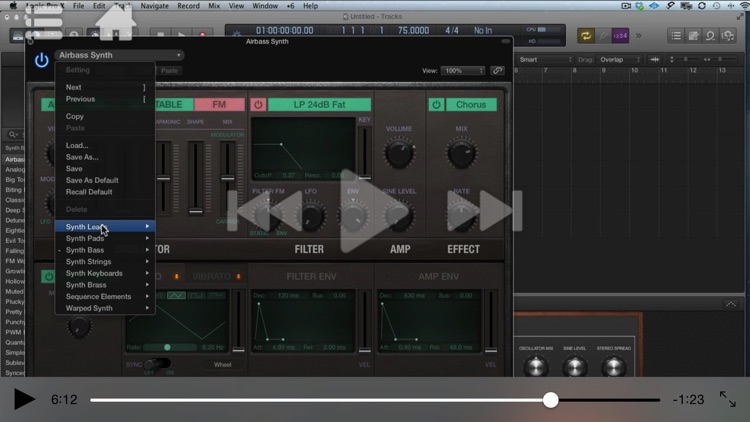Click the Chorus Mix knob
Screen dimensions: 750x422
pos(461,153)
